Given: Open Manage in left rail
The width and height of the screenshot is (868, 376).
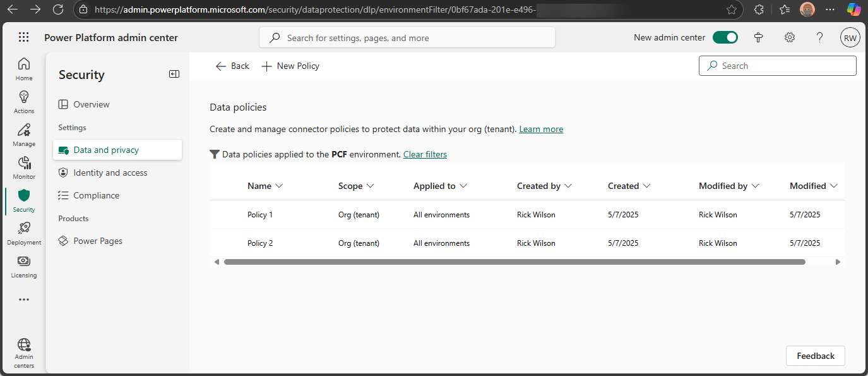Looking at the screenshot, I should [24, 135].
